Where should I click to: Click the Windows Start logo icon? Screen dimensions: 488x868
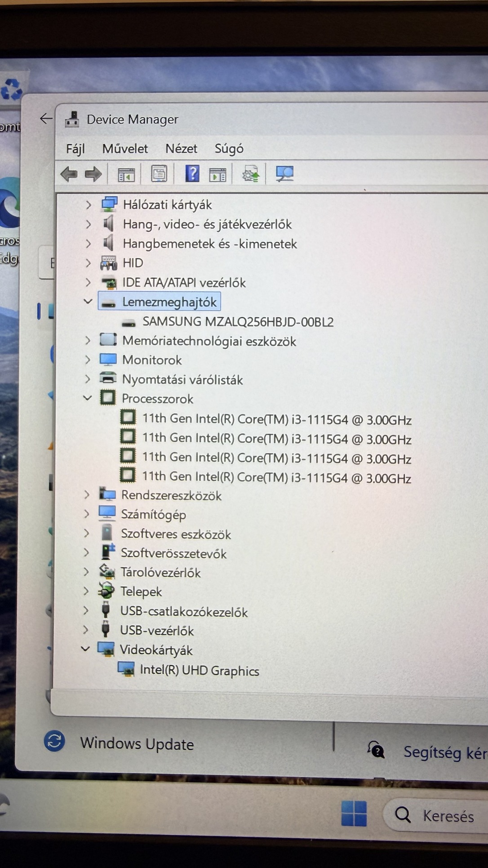tap(354, 814)
